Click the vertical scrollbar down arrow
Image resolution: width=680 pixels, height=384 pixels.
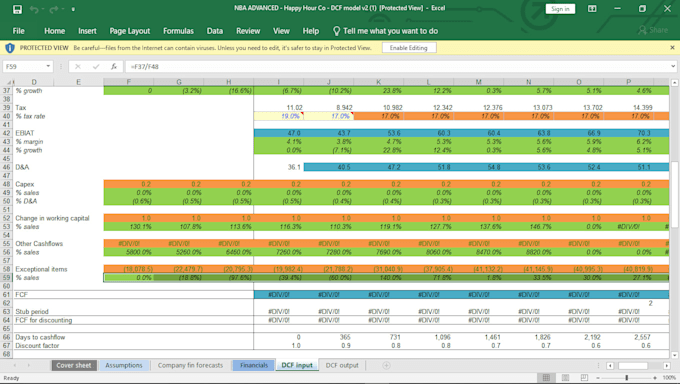[674, 355]
